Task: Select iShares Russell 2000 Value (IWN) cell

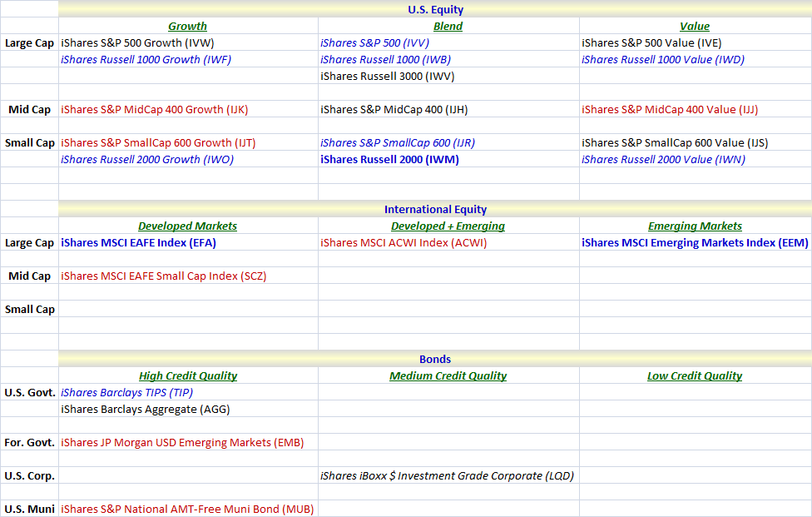Action: [x=696, y=159]
